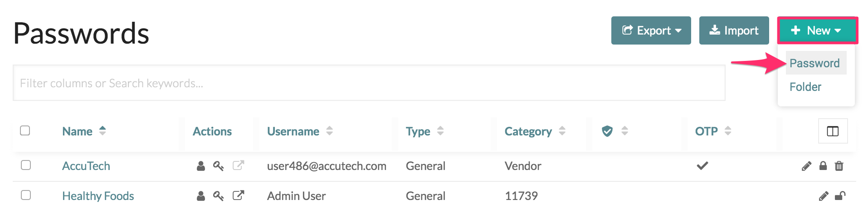The width and height of the screenshot is (868, 210).
Task: Open the Healthy Foods password link
Action: point(98,196)
